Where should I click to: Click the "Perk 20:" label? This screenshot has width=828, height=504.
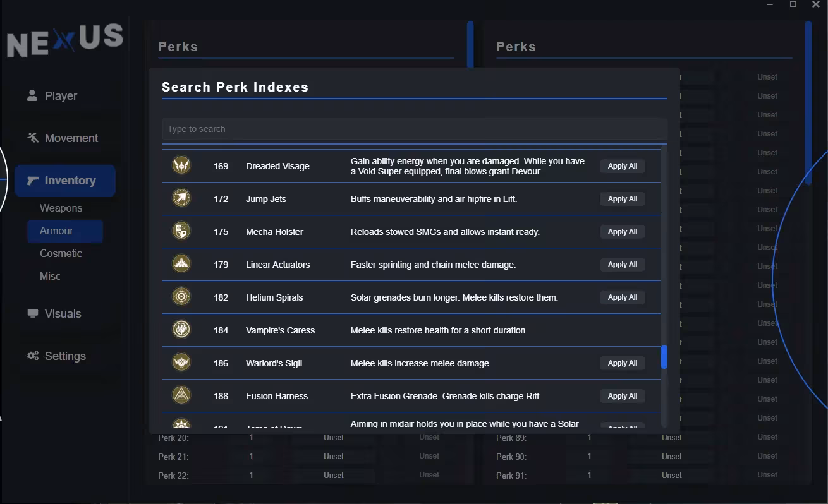pyautogui.click(x=173, y=438)
